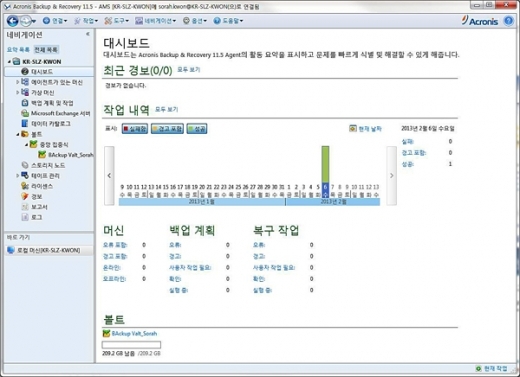Click the blue help question mark icon
Image resolution: width=520 pixels, height=377 pixels.
509,21
